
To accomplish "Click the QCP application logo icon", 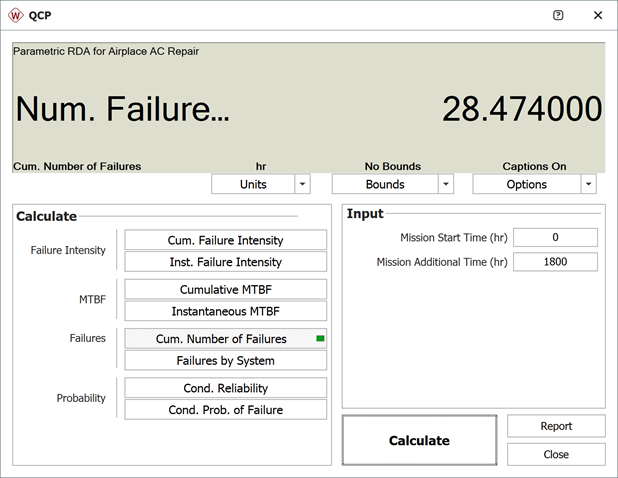I will click(17, 16).
